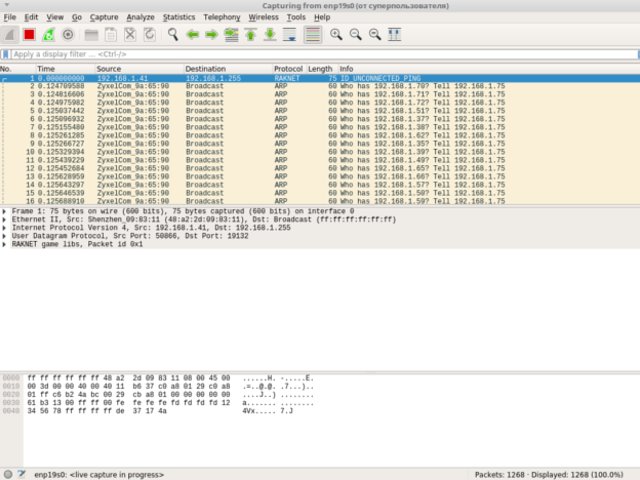Sort by the Destination column header
Screen dimensions: 640x480
227,69
